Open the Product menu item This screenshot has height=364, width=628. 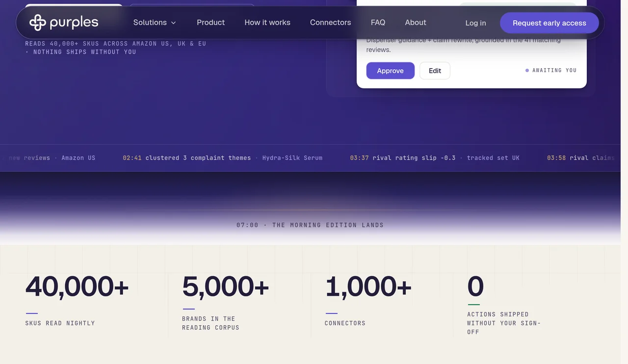coord(211,23)
